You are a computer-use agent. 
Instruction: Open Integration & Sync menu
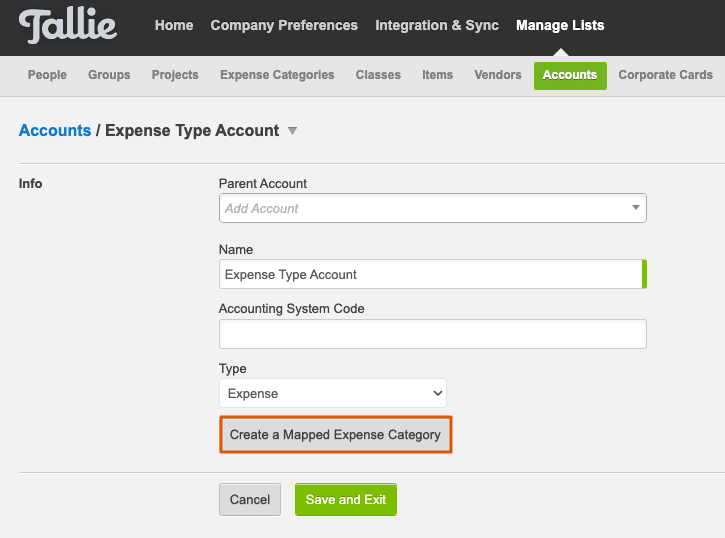[x=437, y=25]
